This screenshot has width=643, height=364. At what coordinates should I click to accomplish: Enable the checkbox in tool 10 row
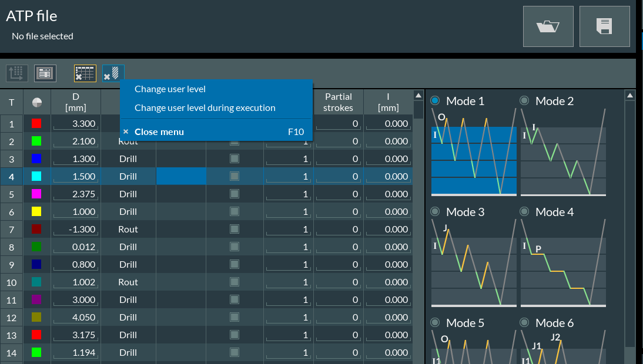coord(235,282)
